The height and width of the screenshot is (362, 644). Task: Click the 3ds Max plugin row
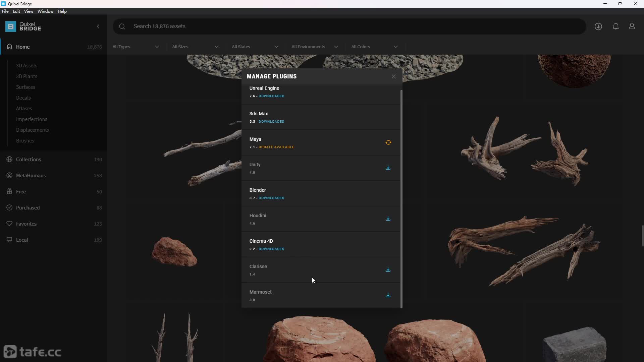coord(321,117)
